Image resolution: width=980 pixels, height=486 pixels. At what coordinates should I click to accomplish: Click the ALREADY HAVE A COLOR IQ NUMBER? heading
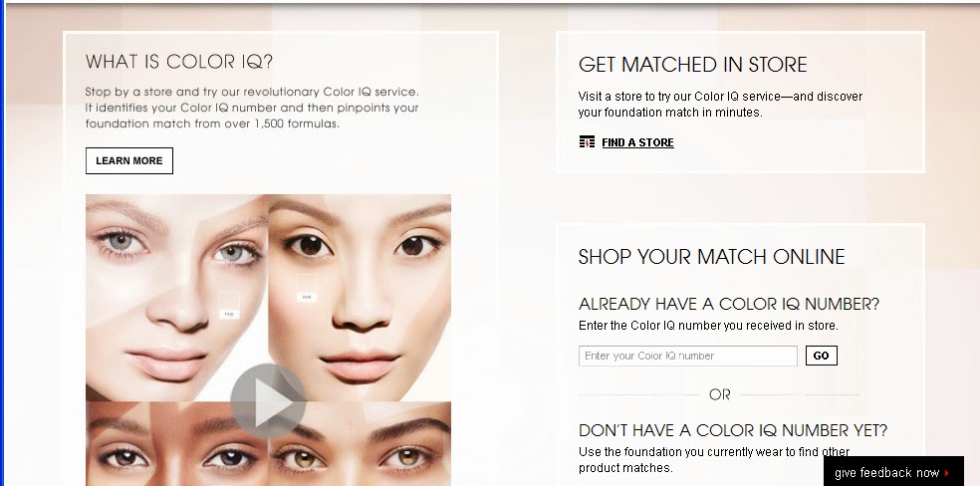pyautogui.click(x=729, y=304)
